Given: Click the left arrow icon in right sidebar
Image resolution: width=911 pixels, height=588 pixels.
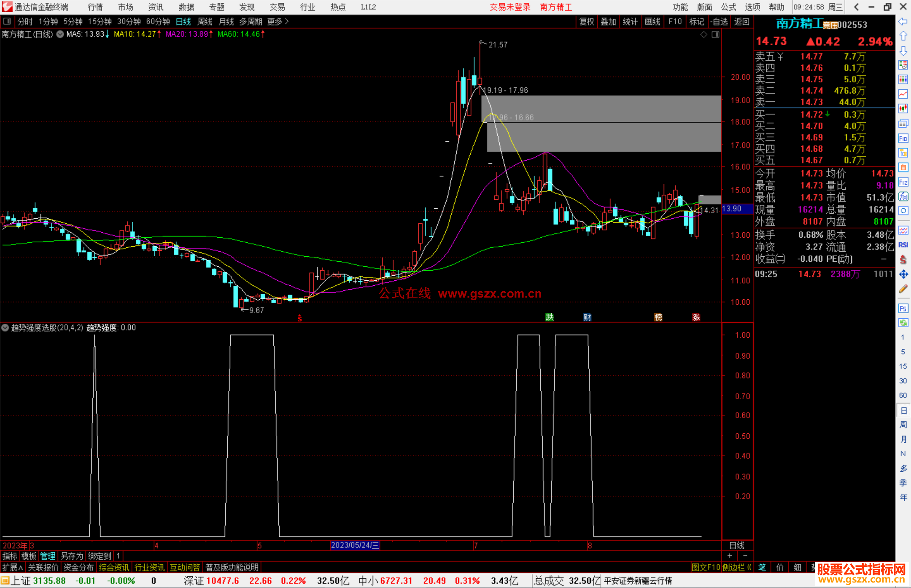Looking at the screenshot, I should (x=903, y=21).
